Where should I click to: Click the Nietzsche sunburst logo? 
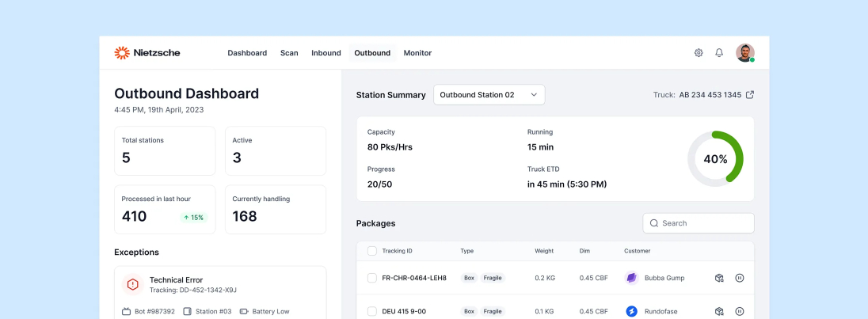(x=121, y=53)
